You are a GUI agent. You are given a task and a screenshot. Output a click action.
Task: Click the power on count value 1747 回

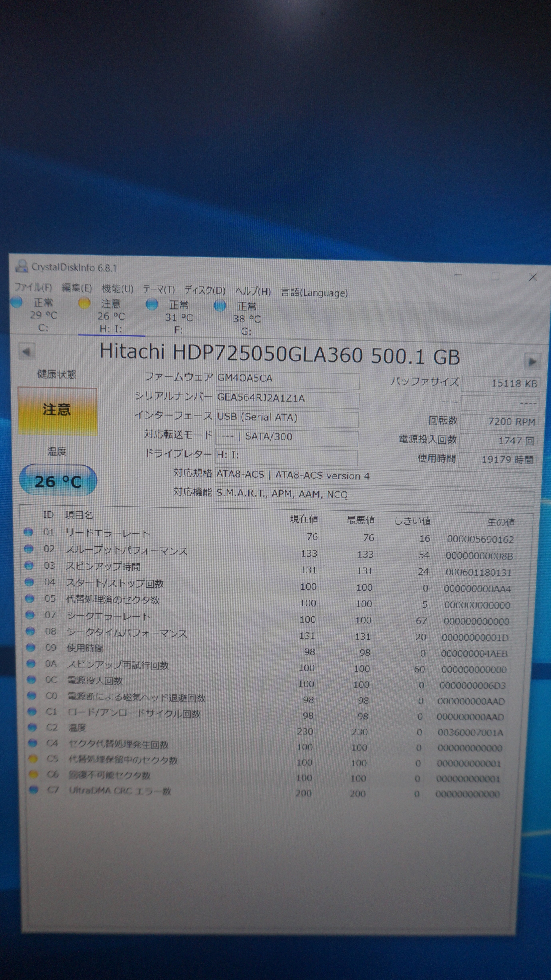click(498, 441)
